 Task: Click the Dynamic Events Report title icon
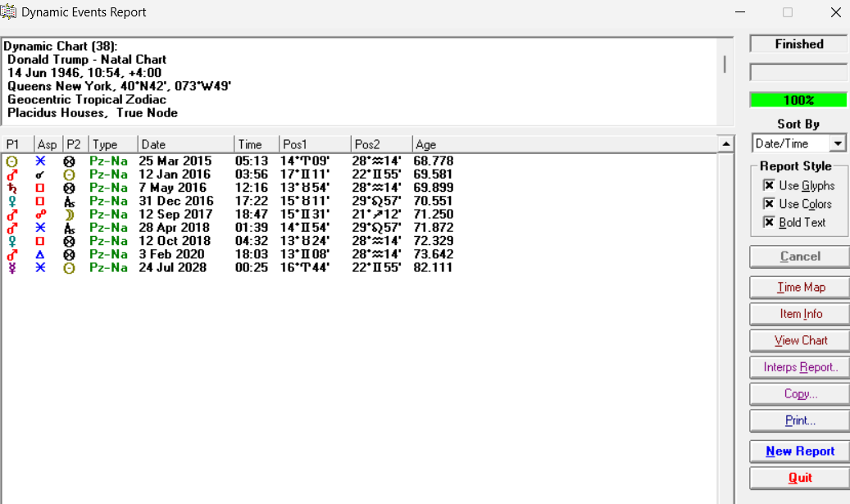(x=9, y=11)
